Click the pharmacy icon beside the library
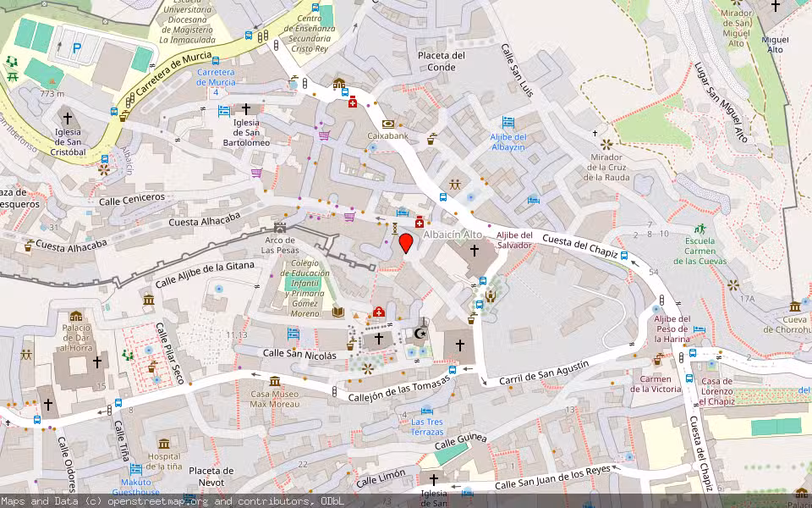Image resolution: width=812 pixels, height=508 pixels. (x=379, y=312)
